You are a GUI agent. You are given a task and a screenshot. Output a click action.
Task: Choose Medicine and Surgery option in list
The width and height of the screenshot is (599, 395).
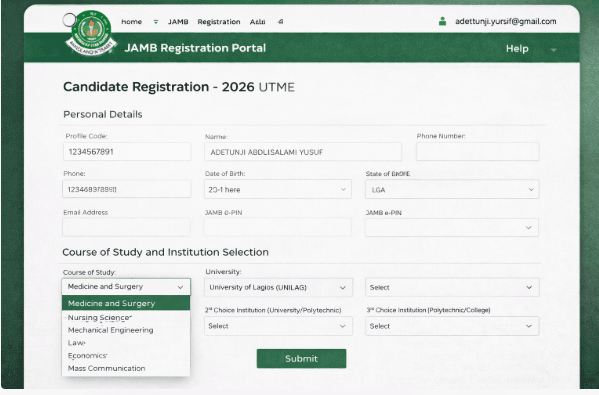coord(126,303)
